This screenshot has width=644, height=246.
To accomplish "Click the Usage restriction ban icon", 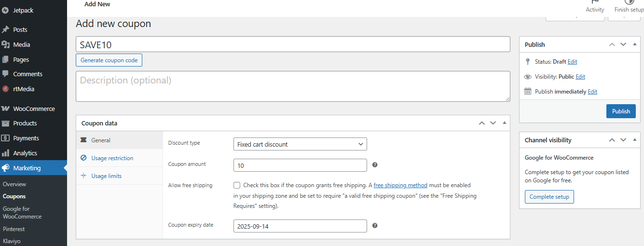I will click(83, 158).
